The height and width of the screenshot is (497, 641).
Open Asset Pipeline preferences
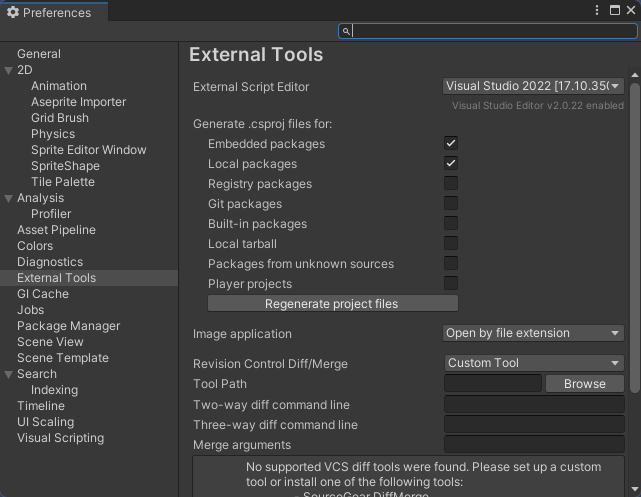tap(56, 230)
